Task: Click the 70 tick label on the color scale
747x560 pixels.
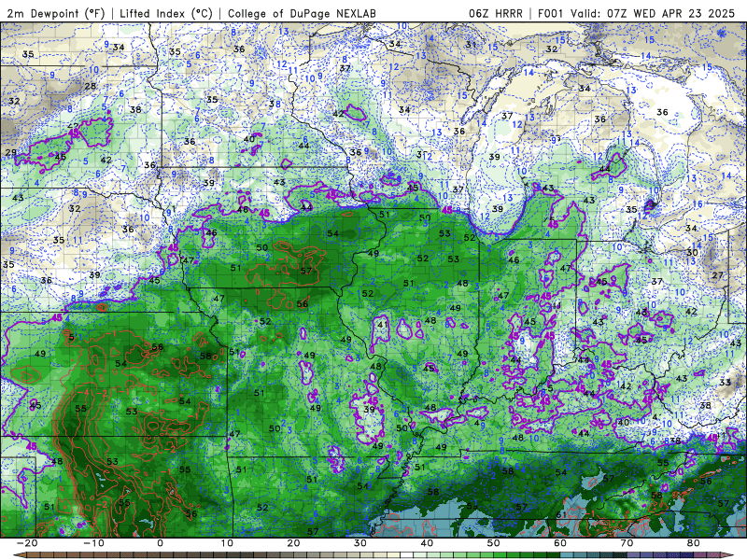Action: [627, 543]
